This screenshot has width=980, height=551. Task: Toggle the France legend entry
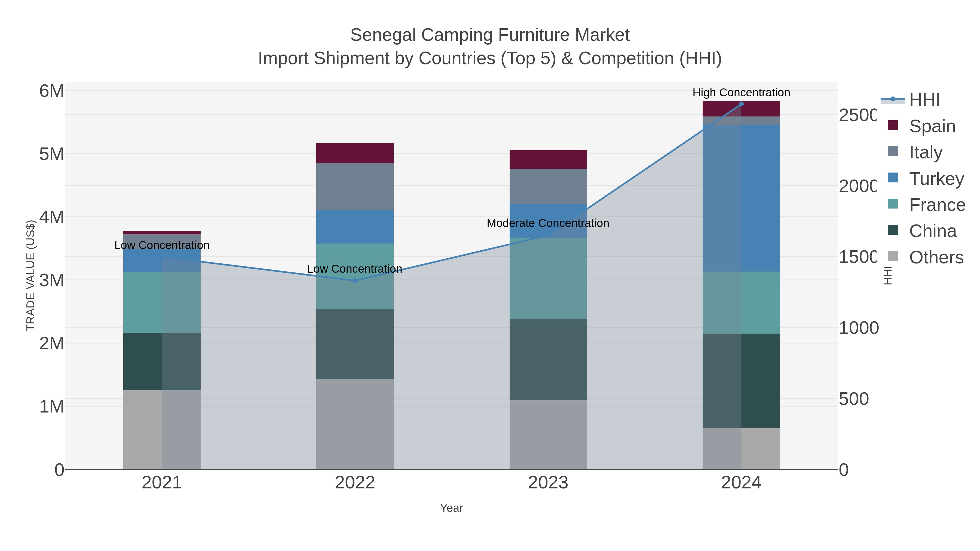[x=926, y=205]
